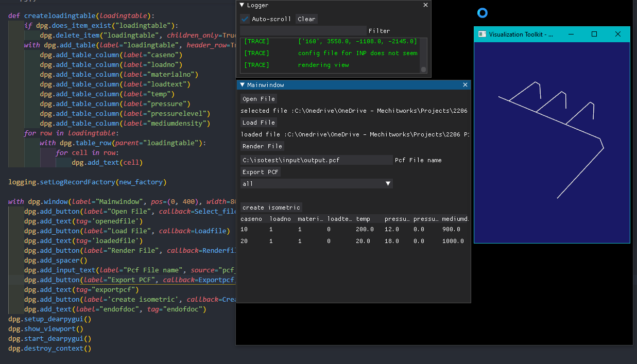Click the loaded file path text
The height and width of the screenshot is (364, 637).
click(x=354, y=134)
